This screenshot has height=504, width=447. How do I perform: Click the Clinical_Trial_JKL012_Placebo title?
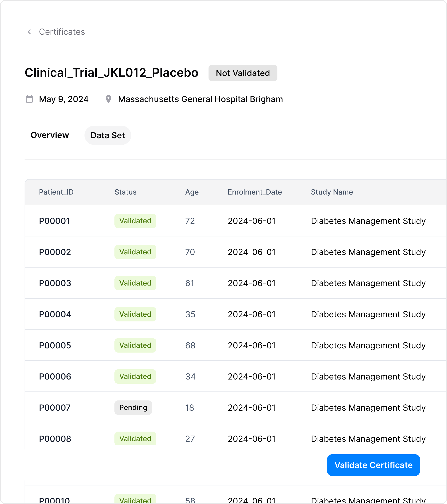(x=111, y=73)
